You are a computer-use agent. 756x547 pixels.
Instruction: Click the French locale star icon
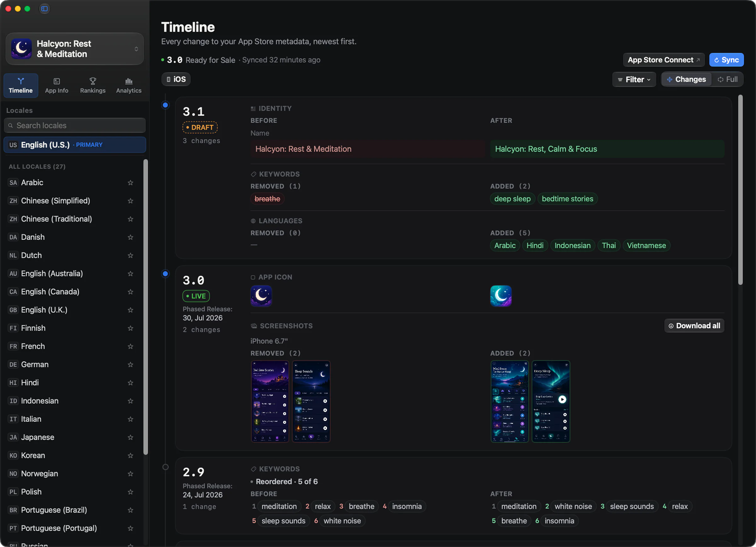tap(130, 346)
